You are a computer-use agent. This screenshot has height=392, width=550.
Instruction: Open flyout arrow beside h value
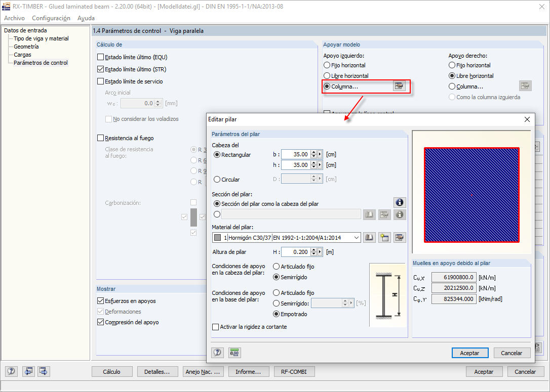pyautogui.click(x=320, y=165)
